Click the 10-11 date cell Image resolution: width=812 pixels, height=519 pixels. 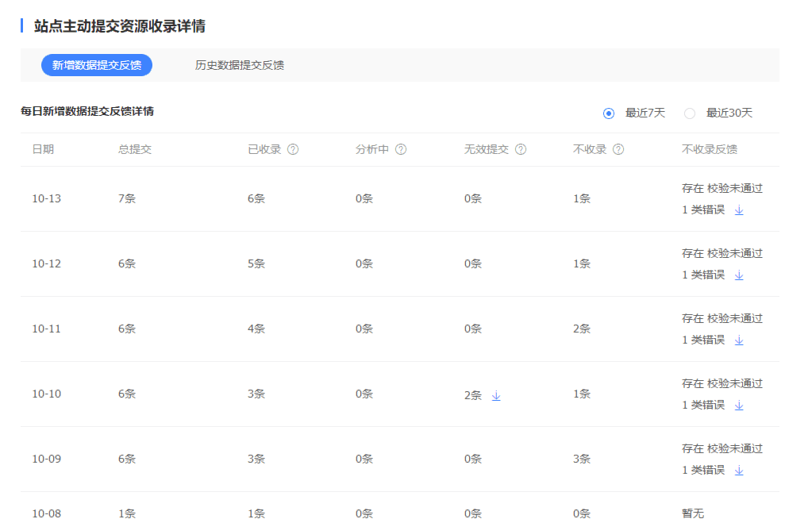47,329
